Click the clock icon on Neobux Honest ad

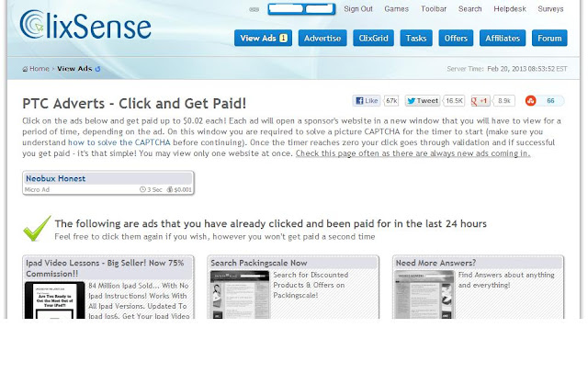coord(142,190)
